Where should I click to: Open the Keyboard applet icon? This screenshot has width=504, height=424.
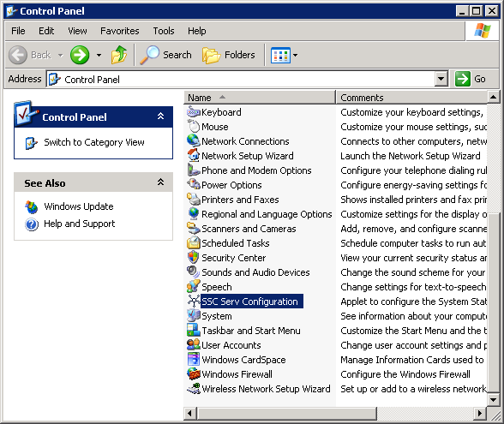(194, 112)
